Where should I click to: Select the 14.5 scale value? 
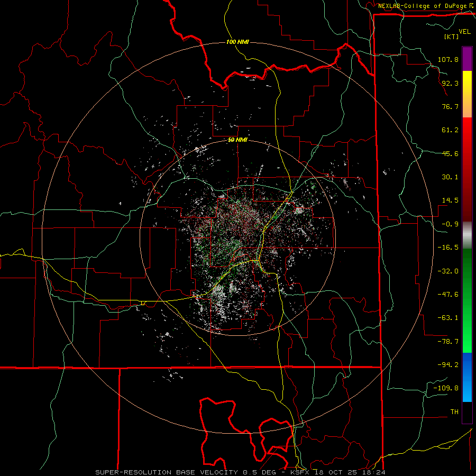(x=450, y=200)
